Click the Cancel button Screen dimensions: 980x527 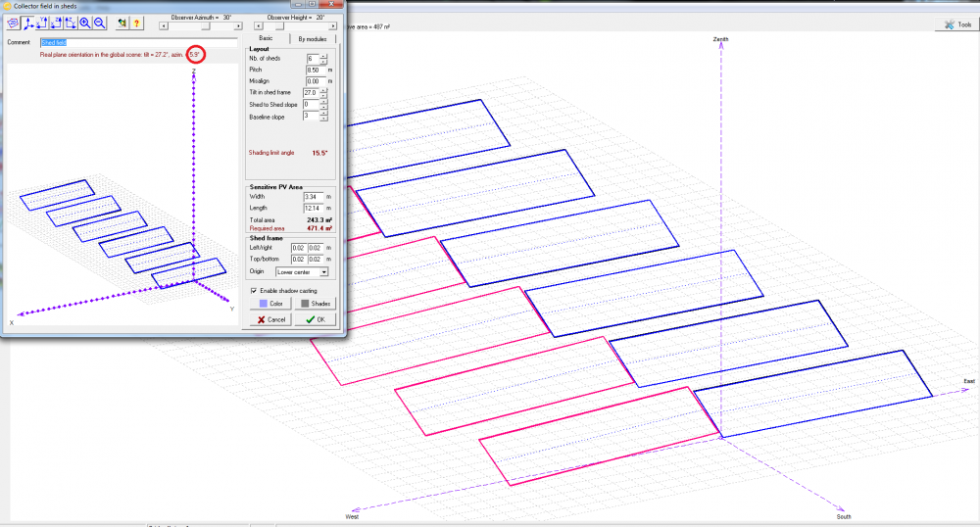pos(270,319)
